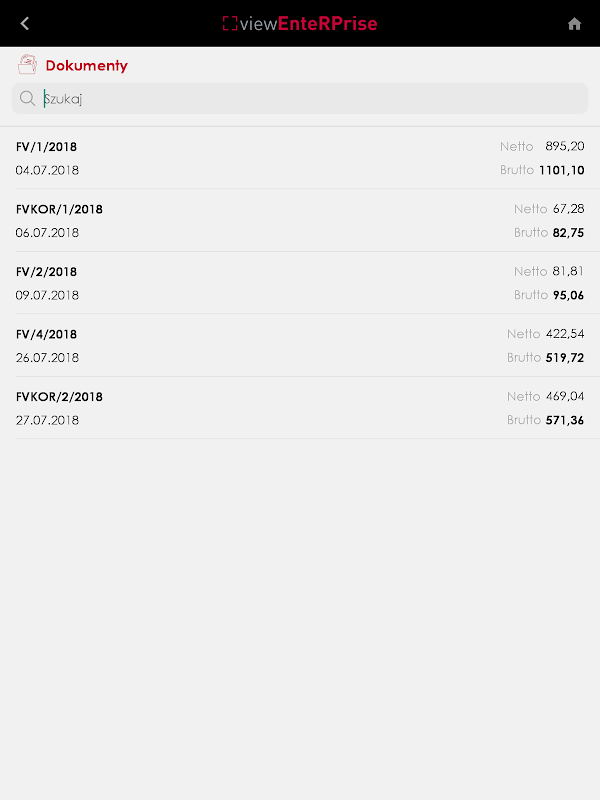The height and width of the screenshot is (800, 600).
Task: Select the date 04.07.2018
Action: pyautogui.click(x=47, y=170)
